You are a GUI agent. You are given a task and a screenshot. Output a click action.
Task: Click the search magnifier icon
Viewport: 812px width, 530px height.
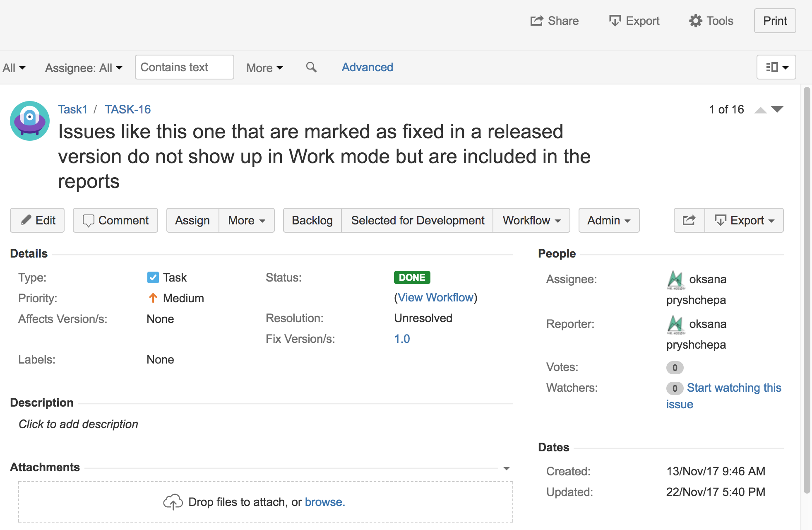pyautogui.click(x=311, y=67)
